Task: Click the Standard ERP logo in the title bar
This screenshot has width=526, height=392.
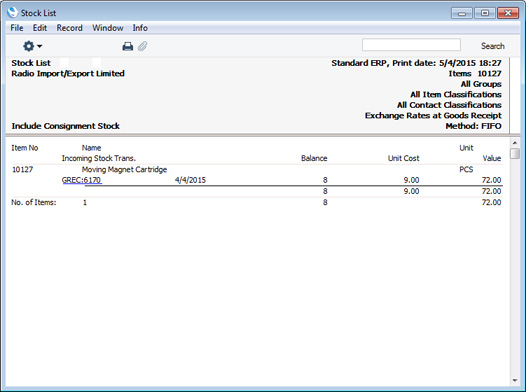Action: pyautogui.click(x=12, y=12)
